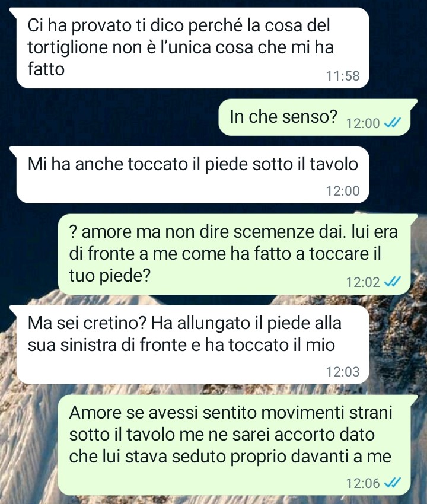Image resolution: width=427 pixels, height=504 pixels.
Task: Click read checkmarks next to 12:00 timestamp
Action: coord(393,123)
